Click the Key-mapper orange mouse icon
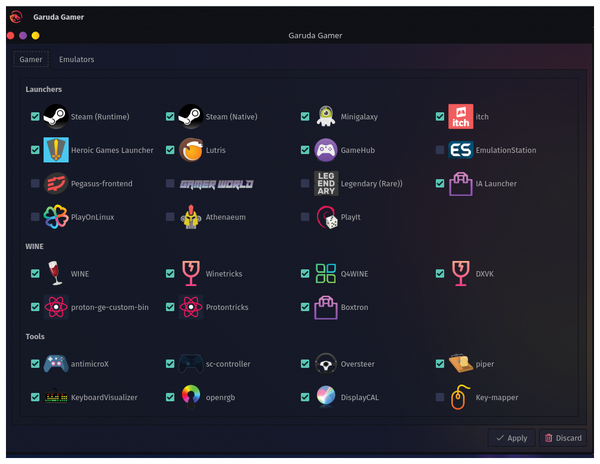Image resolution: width=600 pixels, height=464 pixels. click(460, 397)
